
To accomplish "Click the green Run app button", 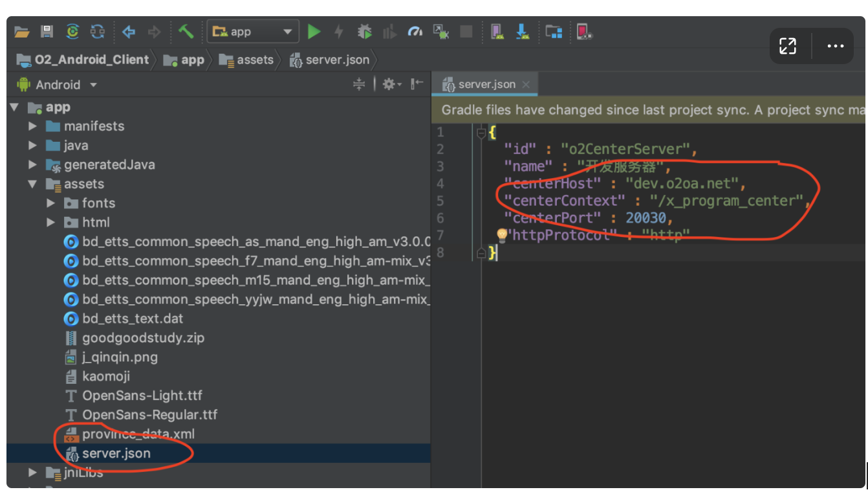I will [x=314, y=31].
